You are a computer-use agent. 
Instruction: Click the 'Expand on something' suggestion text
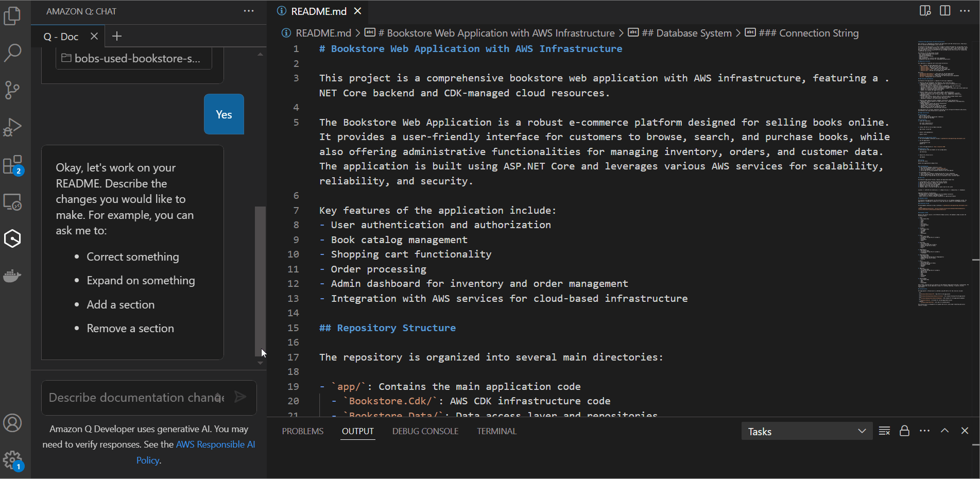click(x=141, y=280)
